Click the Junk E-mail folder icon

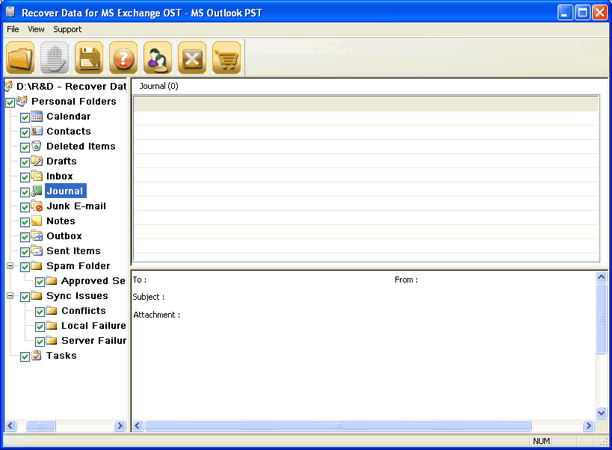(37, 206)
